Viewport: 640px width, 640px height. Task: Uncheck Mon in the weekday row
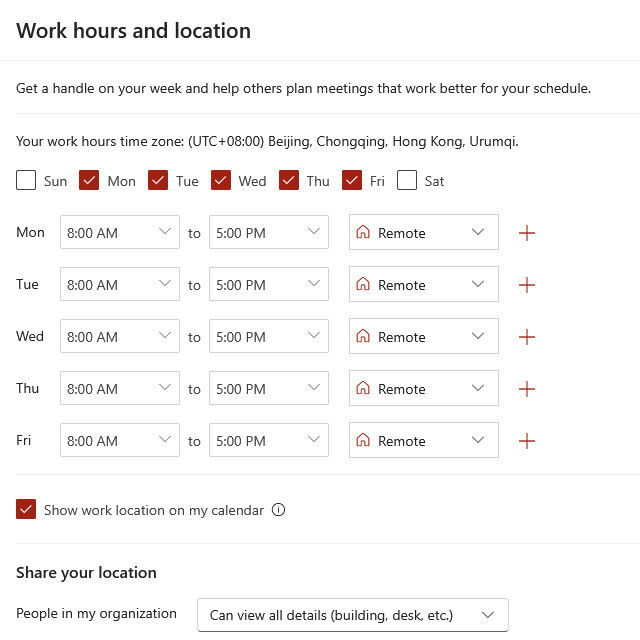click(x=89, y=181)
